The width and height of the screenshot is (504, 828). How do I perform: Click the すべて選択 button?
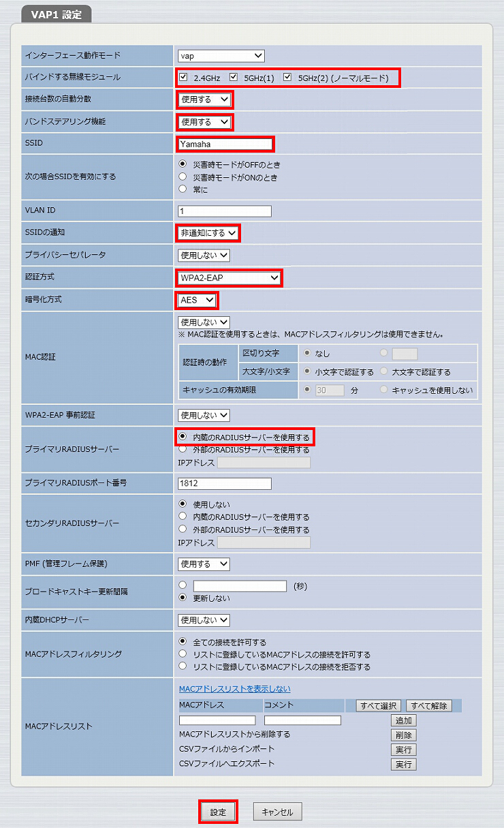379,706
